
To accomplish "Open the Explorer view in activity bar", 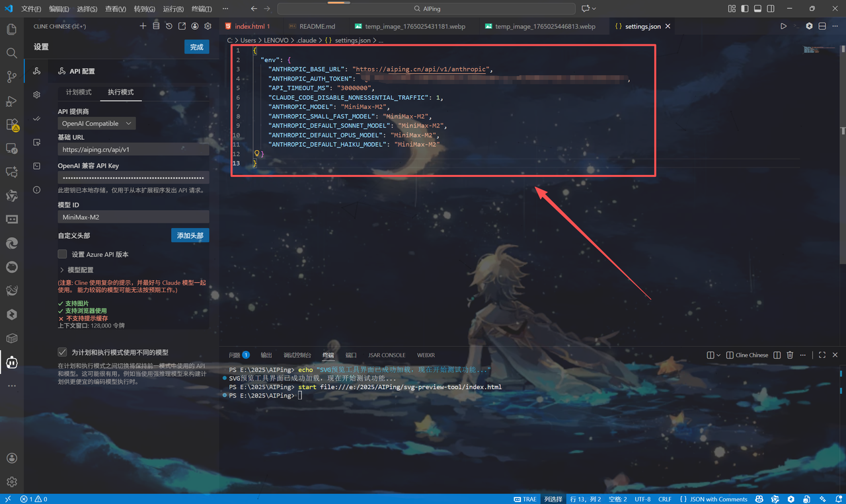I will (x=11, y=29).
